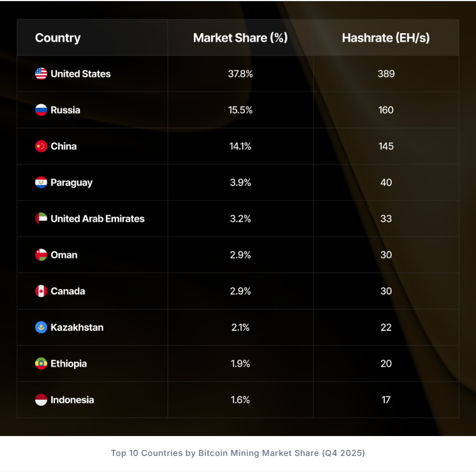Click the Ethiopia hashrate value 20
The height and width of the screenshot is (472, 476).
click(386, 364)
